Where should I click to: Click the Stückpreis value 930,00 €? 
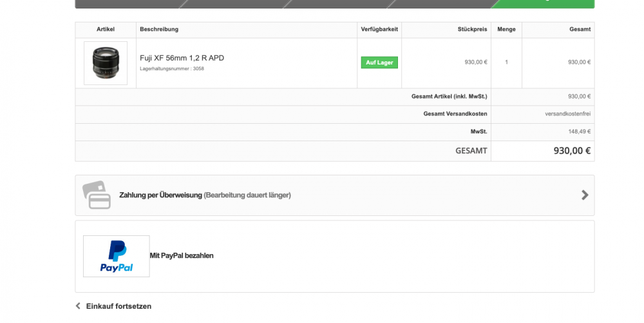pos(476,62)
